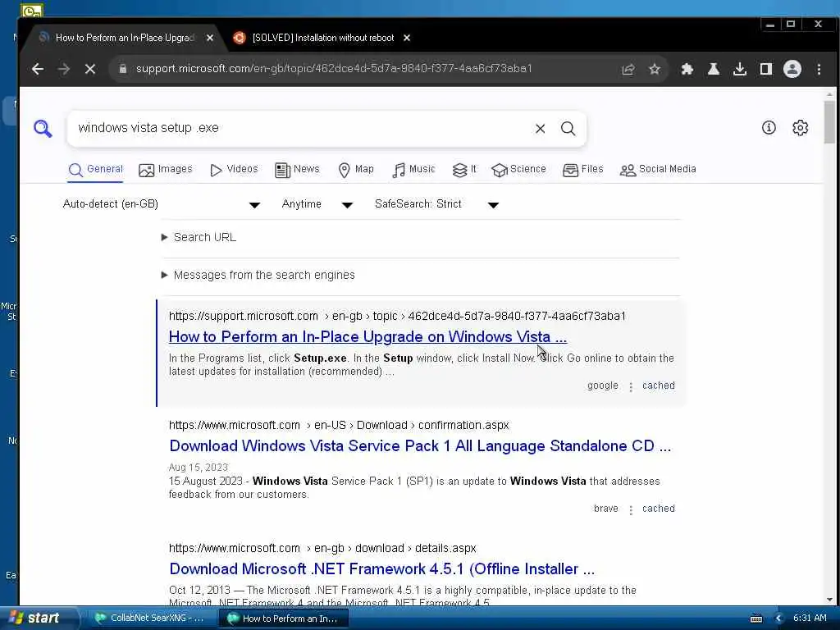Open search preferences gear icon
This screenshot has height=630, width=840.
point(801,127)
